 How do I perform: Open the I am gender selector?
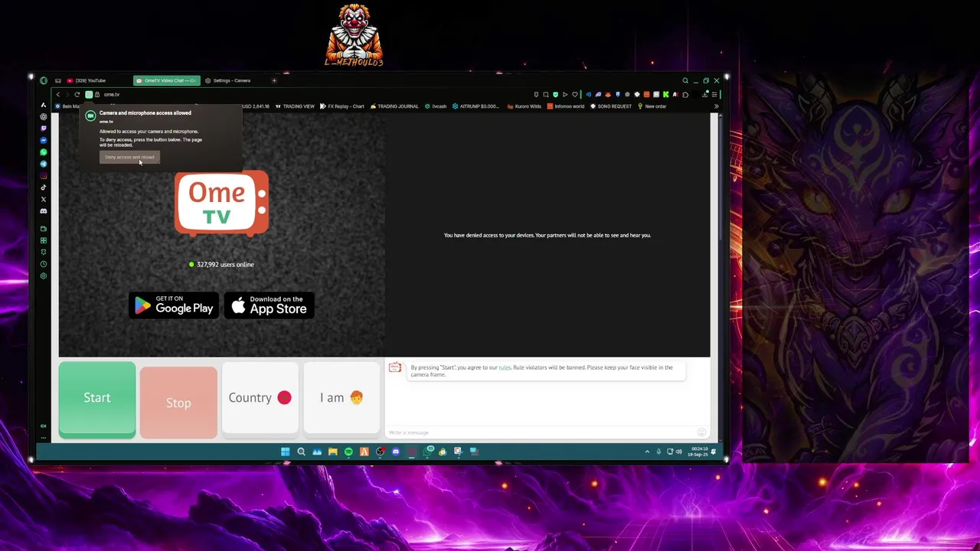[341, 398]
